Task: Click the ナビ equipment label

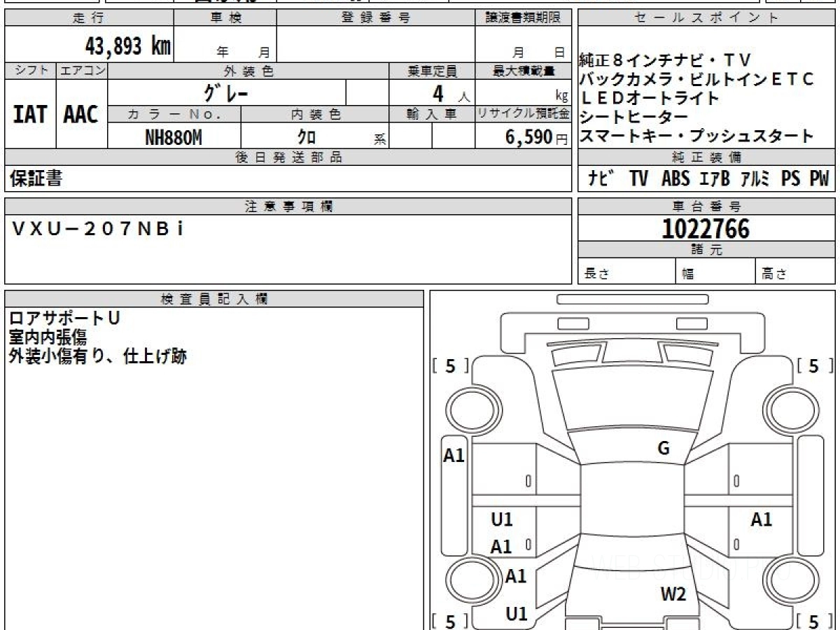Action: pyautogui.click(x=601, y=179)
